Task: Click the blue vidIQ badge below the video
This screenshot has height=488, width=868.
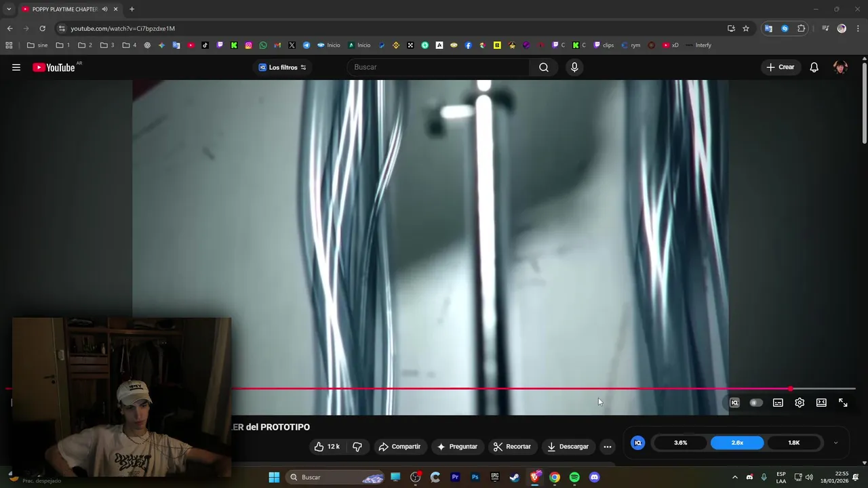Action: pyautogui.click(x=637, y=443)
